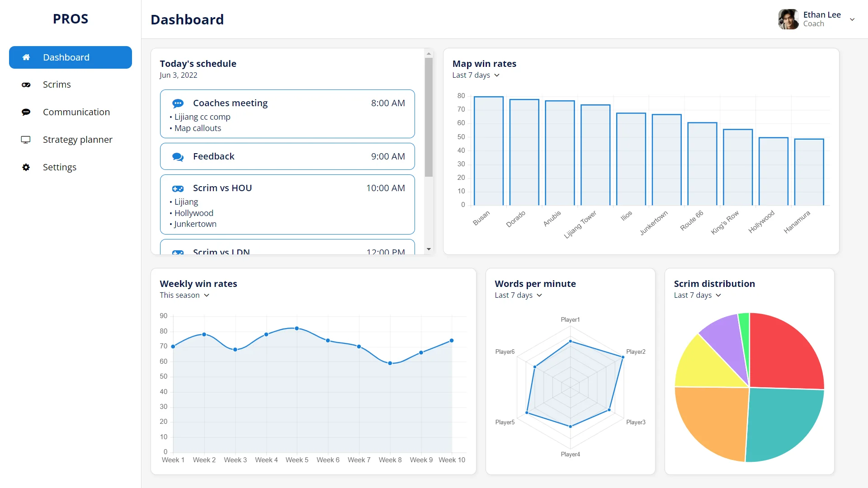Open Communication via the chat bubble icon
The image size is (868, 488).
(26, 112)
